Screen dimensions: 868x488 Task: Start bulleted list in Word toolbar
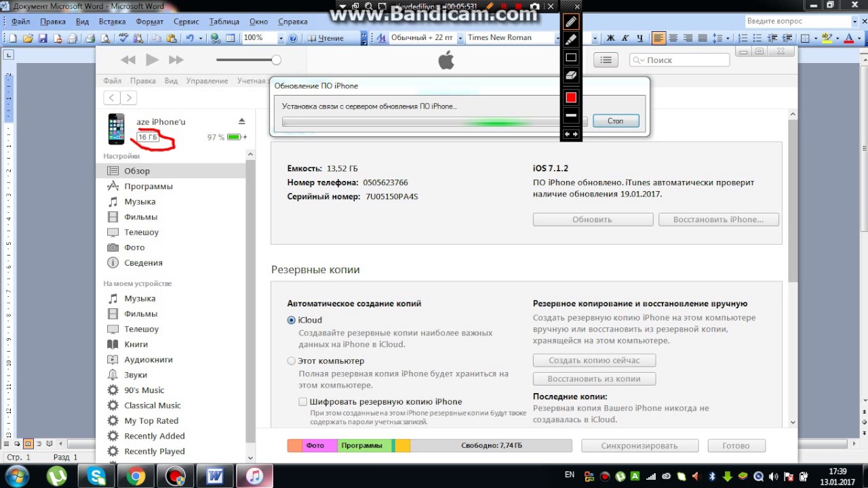point(758,38)
